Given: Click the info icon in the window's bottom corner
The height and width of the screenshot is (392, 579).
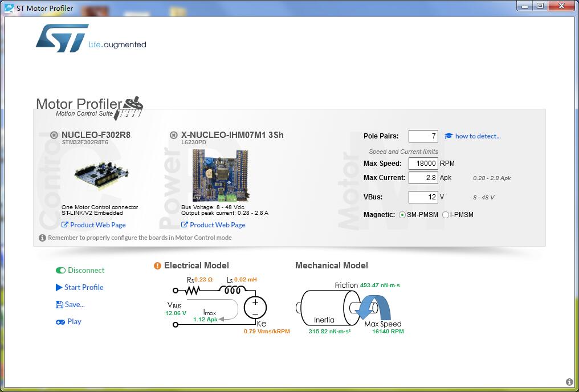Looking at the screenshot, I should pyautogui.click(x=569, y=382).
